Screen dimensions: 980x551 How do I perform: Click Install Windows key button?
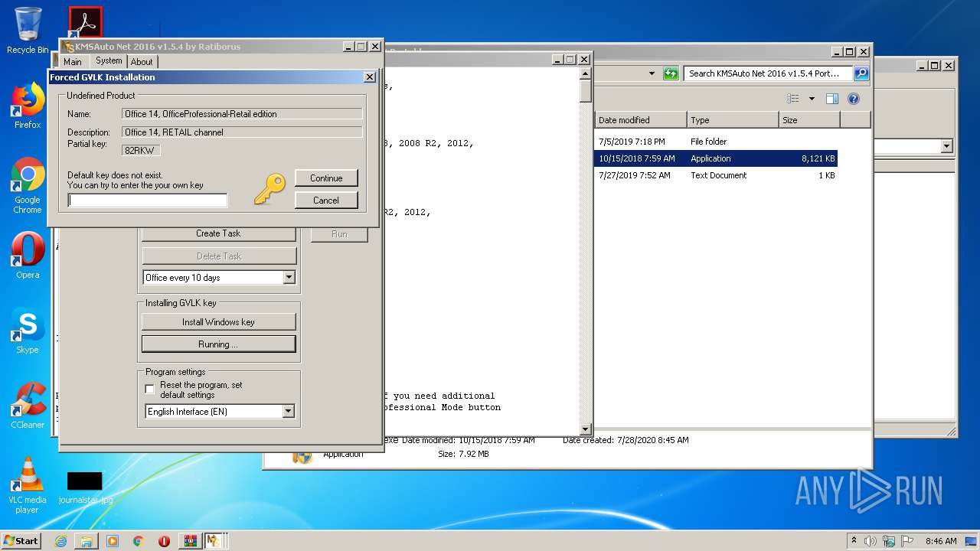point(219,322)
